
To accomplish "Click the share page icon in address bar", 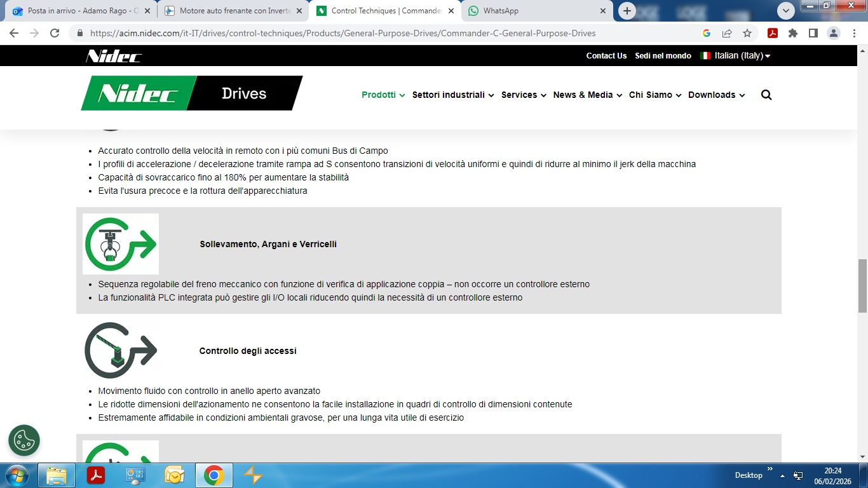I will (x=727, y=33).
